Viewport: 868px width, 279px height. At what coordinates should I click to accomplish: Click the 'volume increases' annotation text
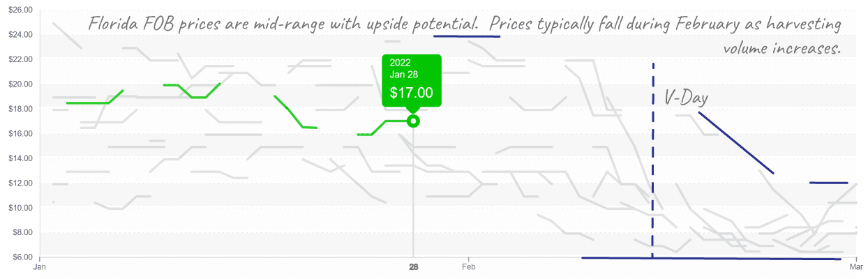[781, 50]
